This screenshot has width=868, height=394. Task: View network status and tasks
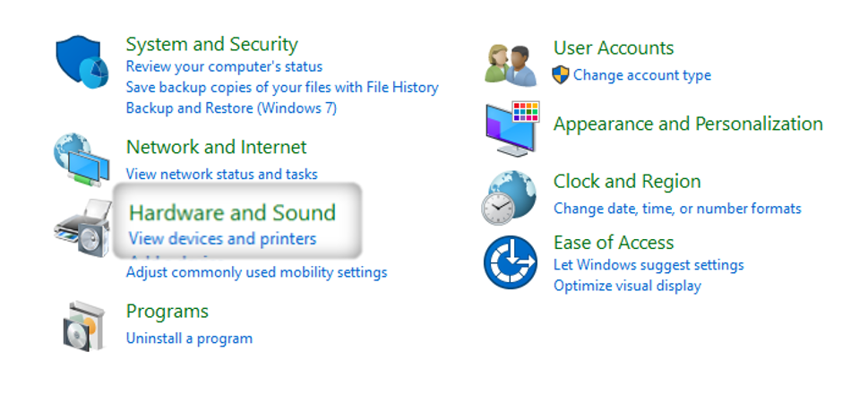pos(222,174)
